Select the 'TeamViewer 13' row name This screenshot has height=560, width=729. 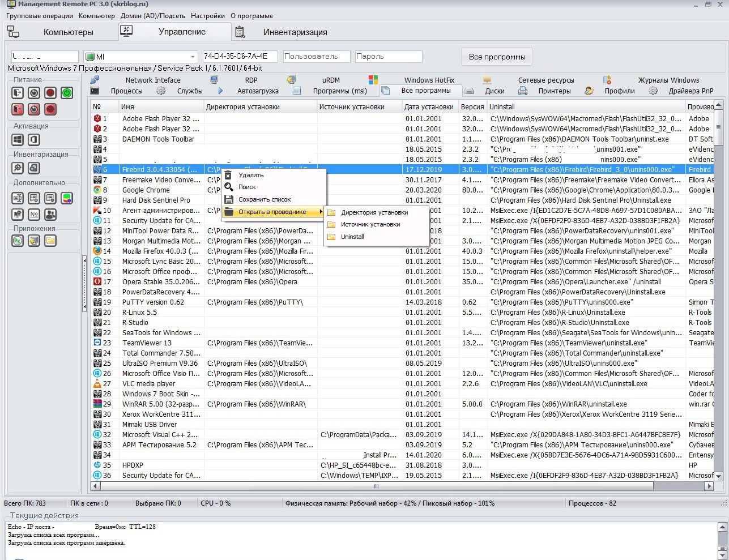point(147,343)
